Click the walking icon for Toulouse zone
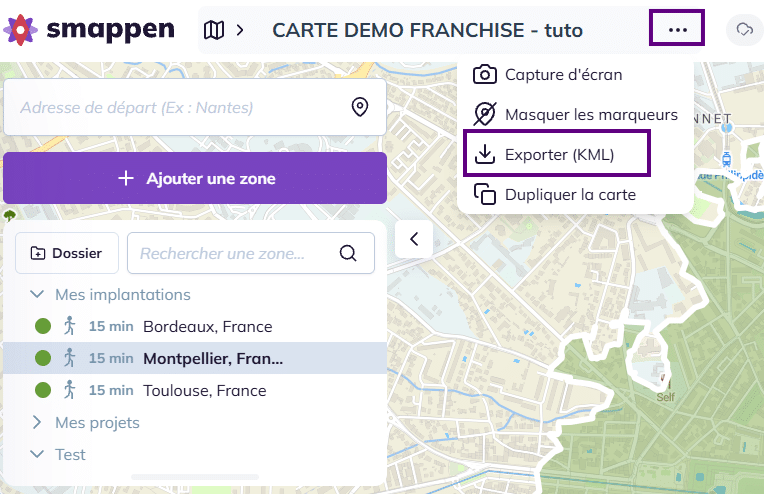 coord(69,390)
